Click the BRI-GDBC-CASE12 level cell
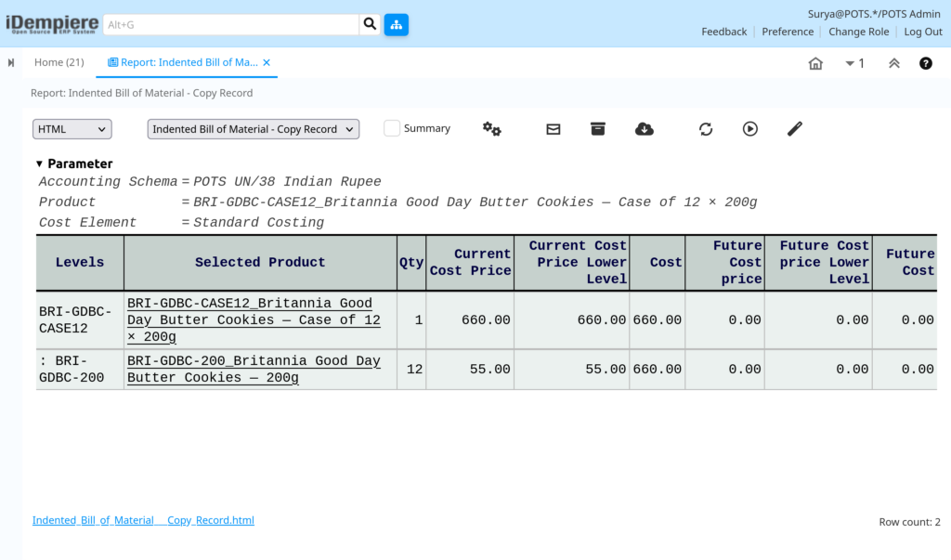Image resolution: width=951 pixels, height=560 pixels. (80, 319)
